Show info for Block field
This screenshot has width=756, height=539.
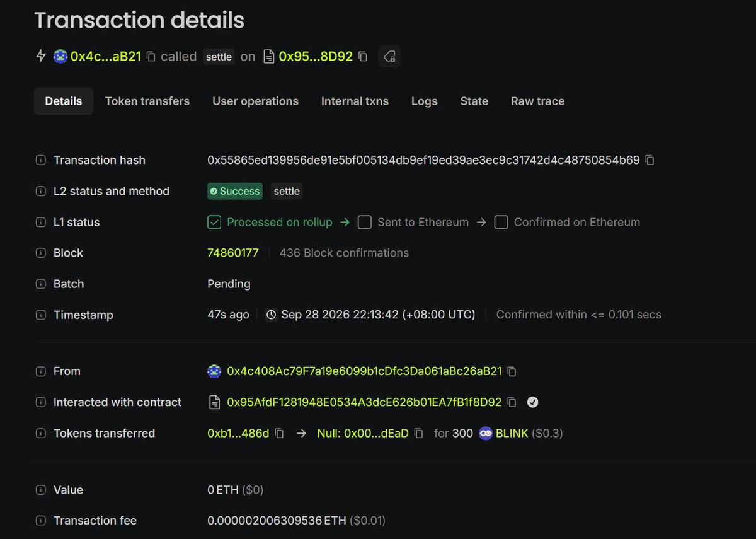pyautogui.click(x=41, y=253)
